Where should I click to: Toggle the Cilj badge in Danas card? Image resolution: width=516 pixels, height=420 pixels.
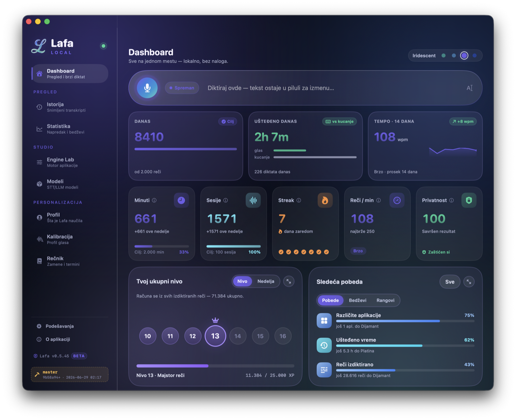pos(228,121)
